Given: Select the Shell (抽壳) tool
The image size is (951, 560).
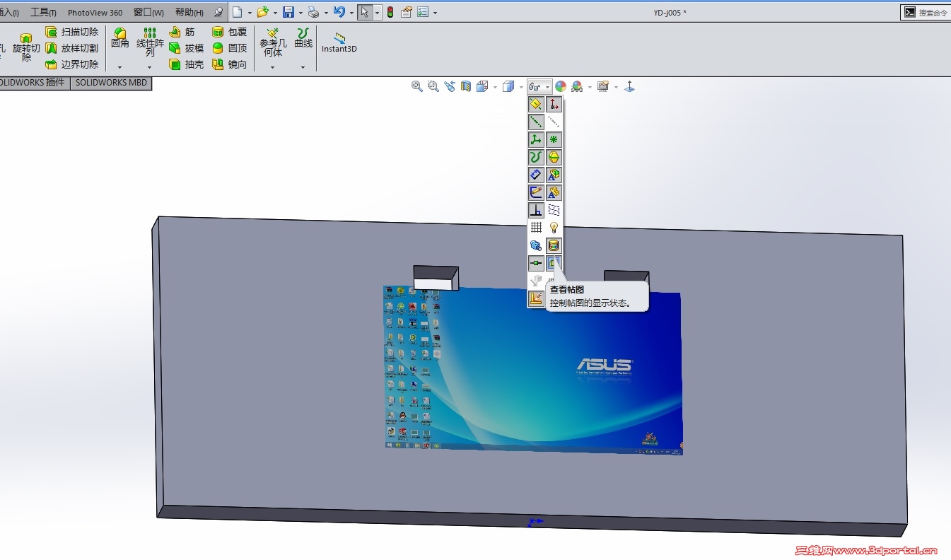Looking at the screenshot, I should tap(187, 64).
